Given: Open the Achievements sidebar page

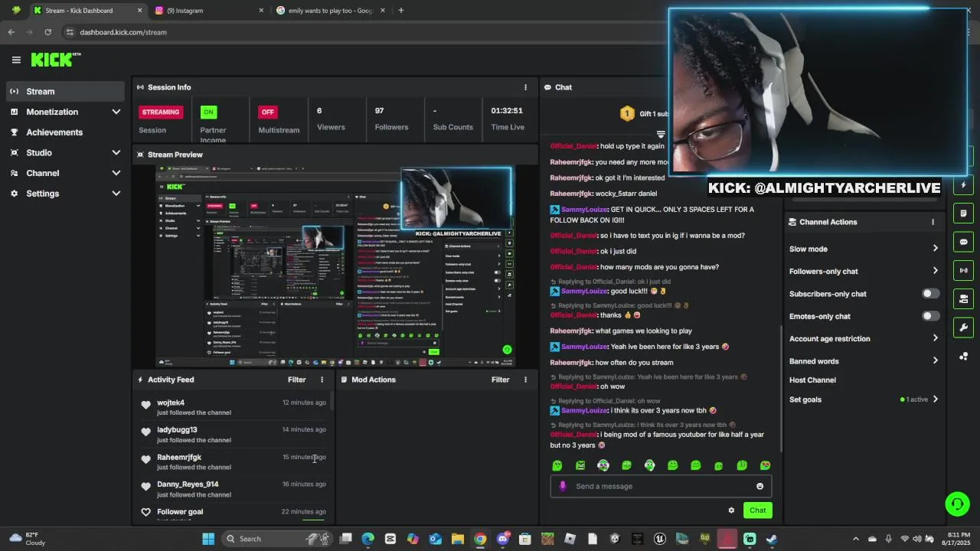Looking at the screenshot, I should [64, 132].
